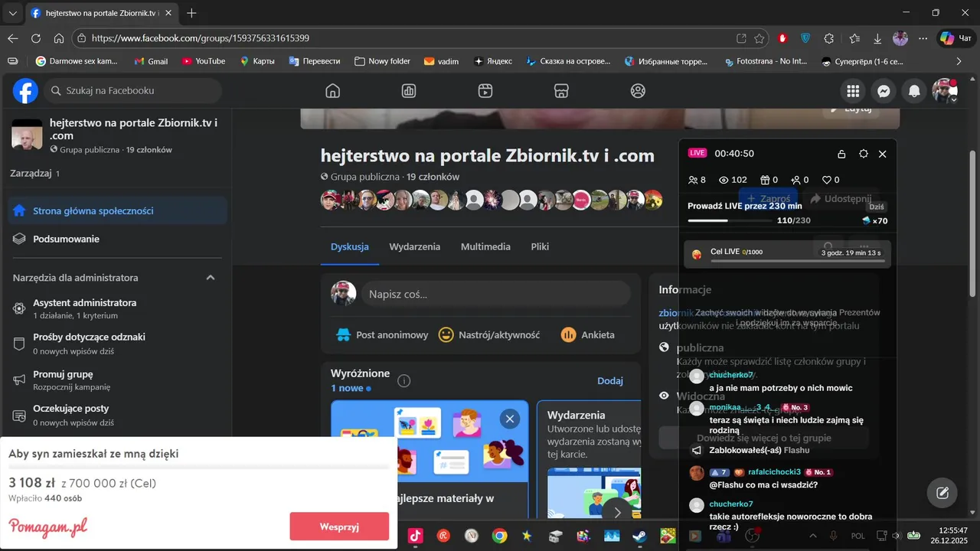
Task: Open Facebook Home feed icon
Action: tap(332, 91)
